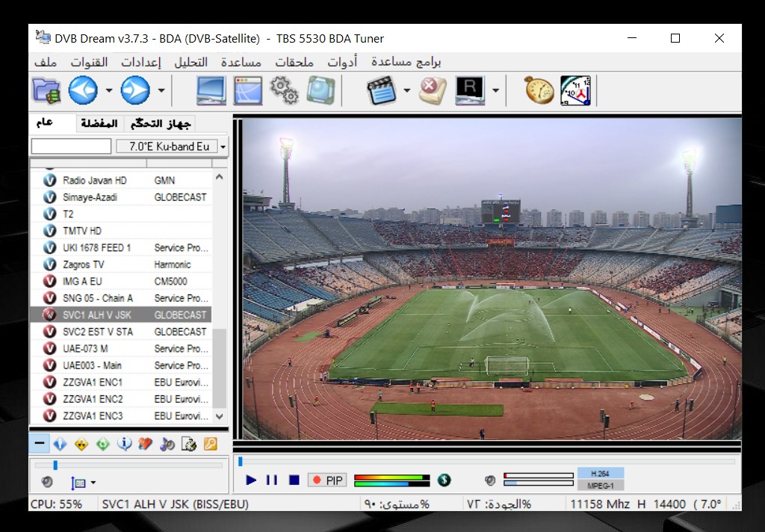Toggle the speaker mute icon under channel list

tap(46, 482)
